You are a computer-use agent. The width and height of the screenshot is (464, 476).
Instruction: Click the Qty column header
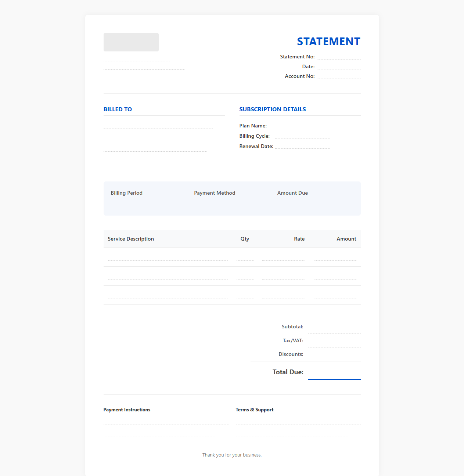click(245, 239)
